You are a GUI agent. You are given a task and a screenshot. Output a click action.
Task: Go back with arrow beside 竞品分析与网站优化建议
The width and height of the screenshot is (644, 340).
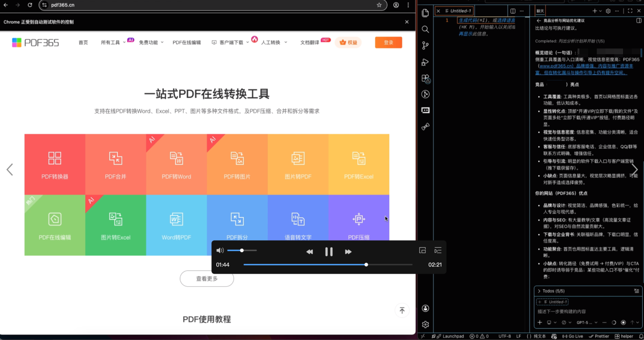[539, 21]
